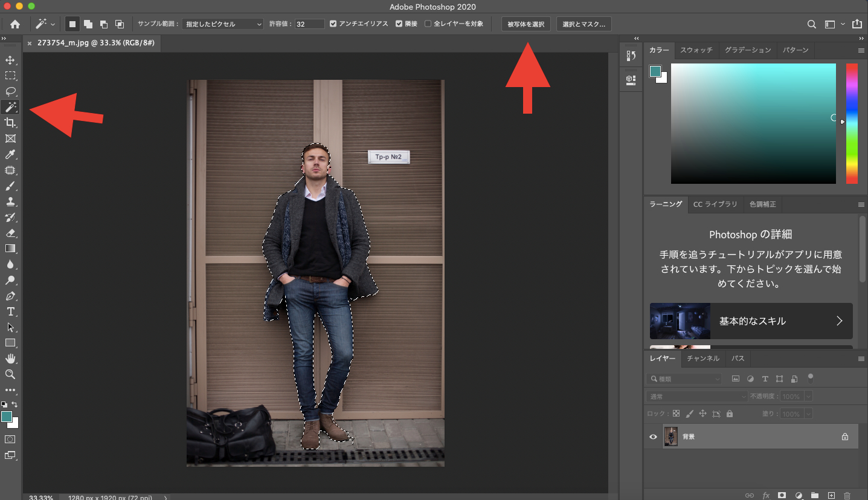Screen dimensions: 868x500
Task: Switch to the スウォッチ tab
Action: pyautogui.click(x=696, y=50)
